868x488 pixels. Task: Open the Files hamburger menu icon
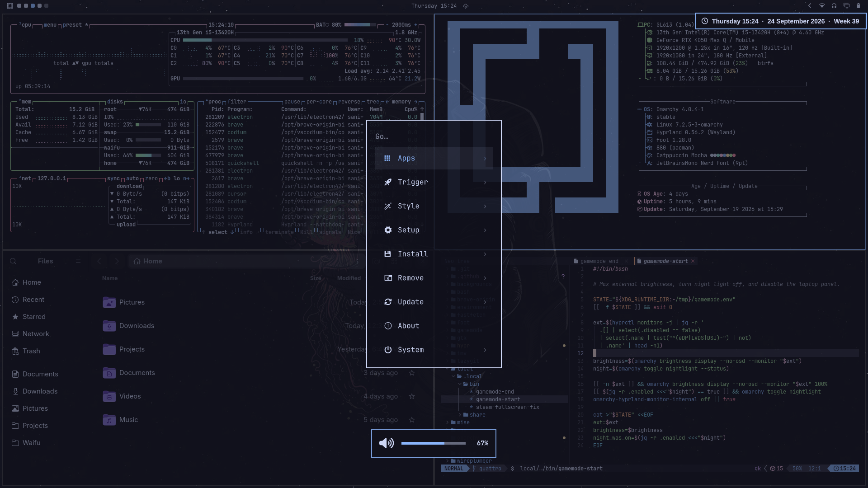78,261
